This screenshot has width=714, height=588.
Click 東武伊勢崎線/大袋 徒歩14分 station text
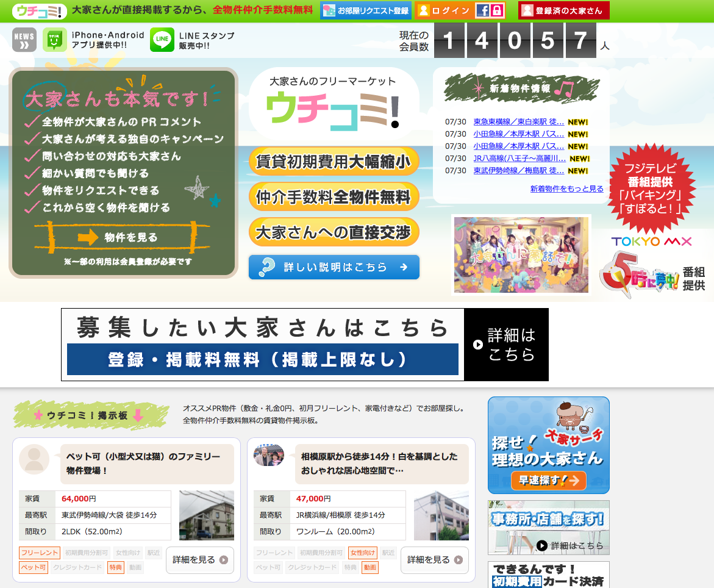(109, 515)
